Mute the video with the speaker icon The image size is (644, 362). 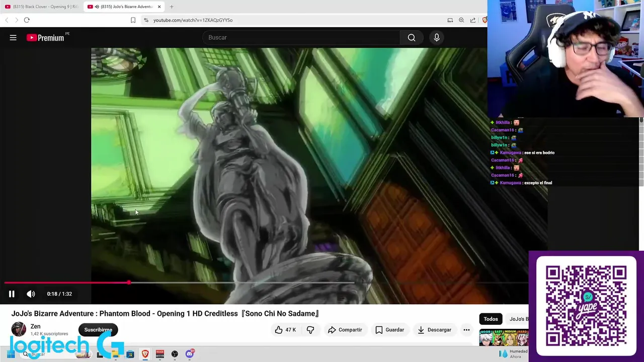(x=31, y=294)
